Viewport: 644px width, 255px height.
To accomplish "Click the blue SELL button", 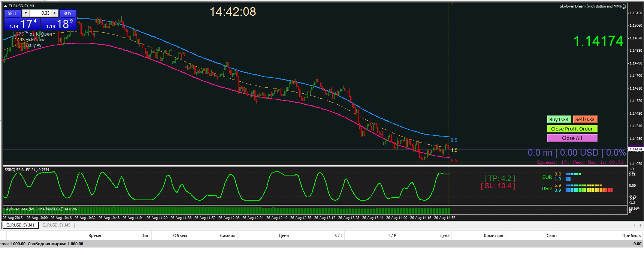I will [x=12, y=13].
